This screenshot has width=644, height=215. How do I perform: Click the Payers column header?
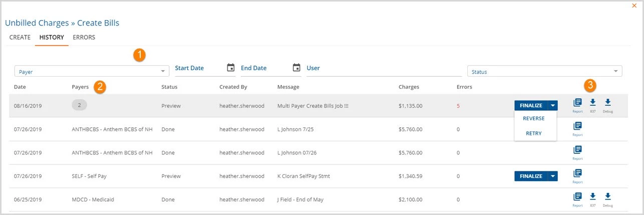click(x=80, y=87)
